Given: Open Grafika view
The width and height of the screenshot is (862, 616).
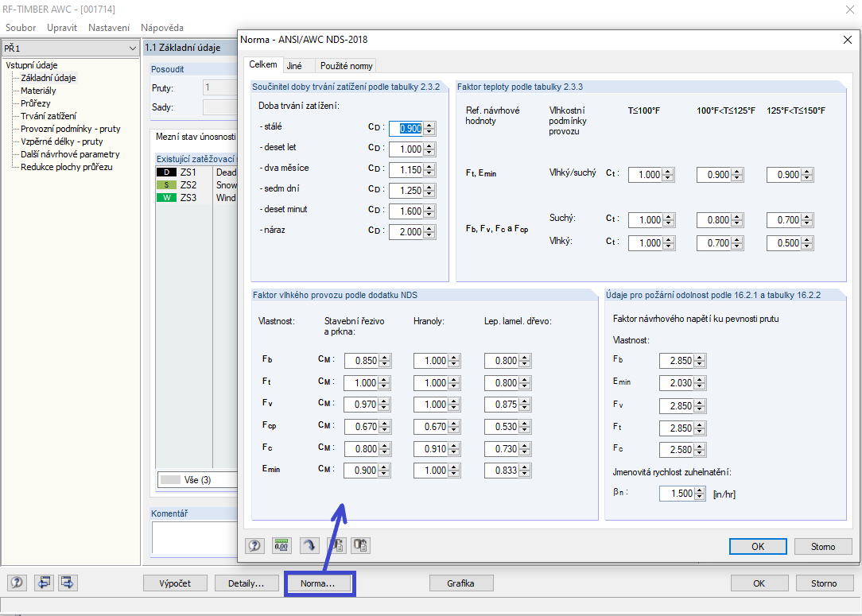Looking at the screenshot, I should coord(460,583).
